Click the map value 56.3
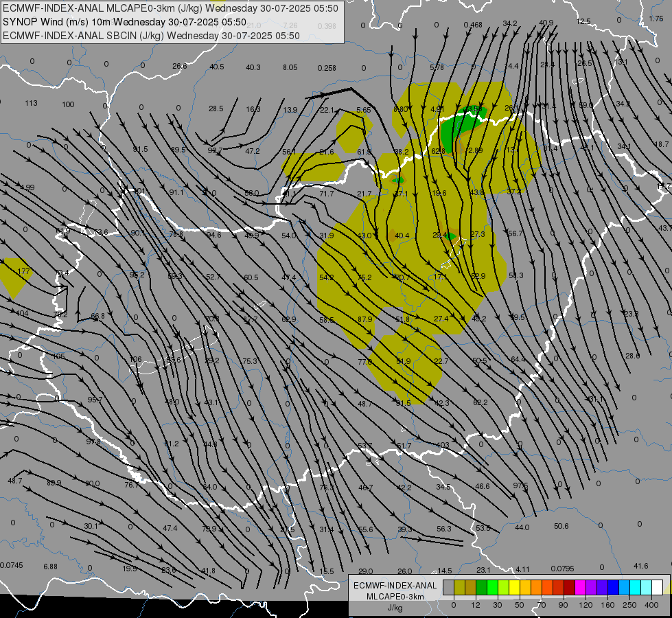The width and height of the screenshot is (672, 618). 444,529
